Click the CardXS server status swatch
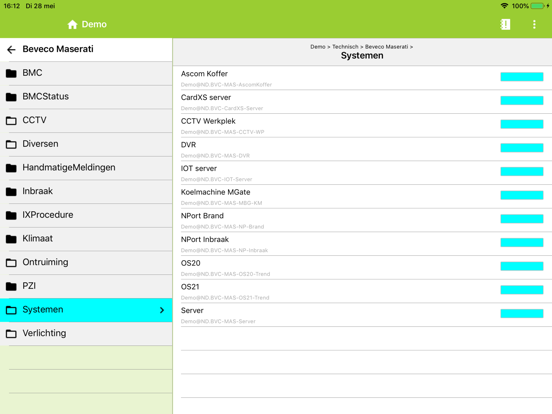Viewport: 552px width, 414px height. 522,100
